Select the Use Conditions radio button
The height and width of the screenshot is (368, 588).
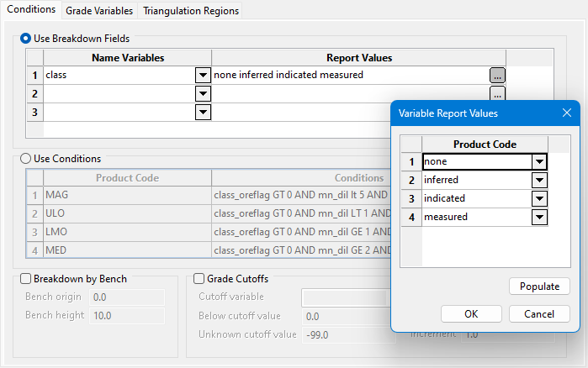click(25, 159)
